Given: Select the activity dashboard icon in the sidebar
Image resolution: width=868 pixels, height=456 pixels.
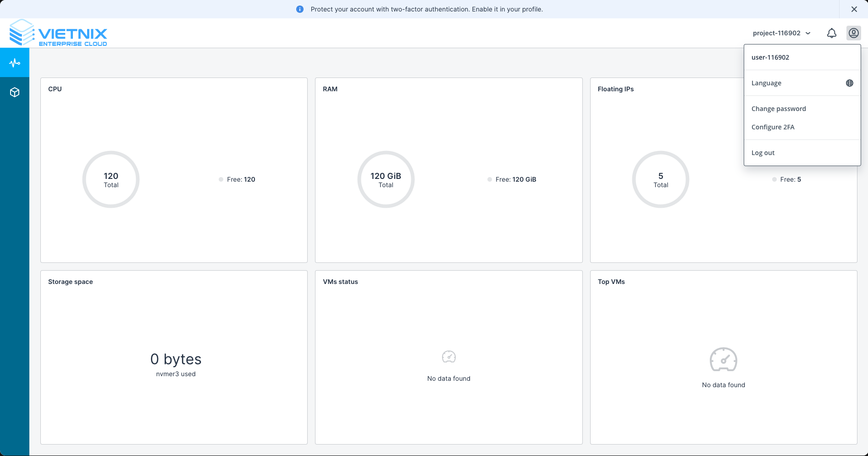Looking at the screenshot, I should tap(14, 62).
